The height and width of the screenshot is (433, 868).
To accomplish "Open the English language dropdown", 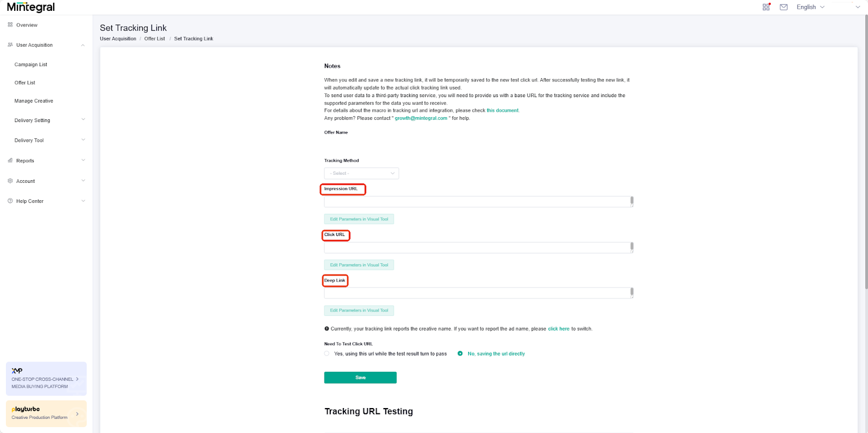I will tap(810, 7).
